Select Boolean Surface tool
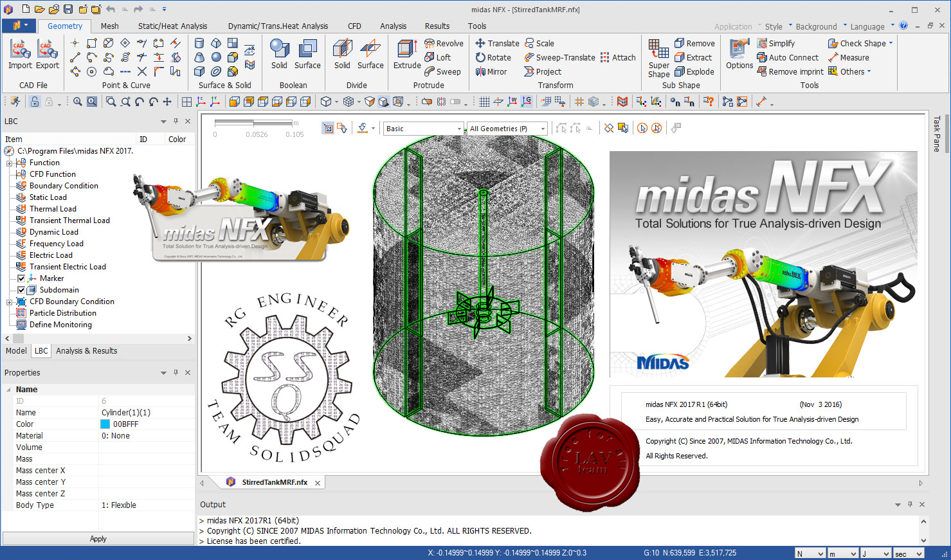Image resolution: width=951 pixels, height=560 pixels. pyautogui.click(x=307, y=54)
